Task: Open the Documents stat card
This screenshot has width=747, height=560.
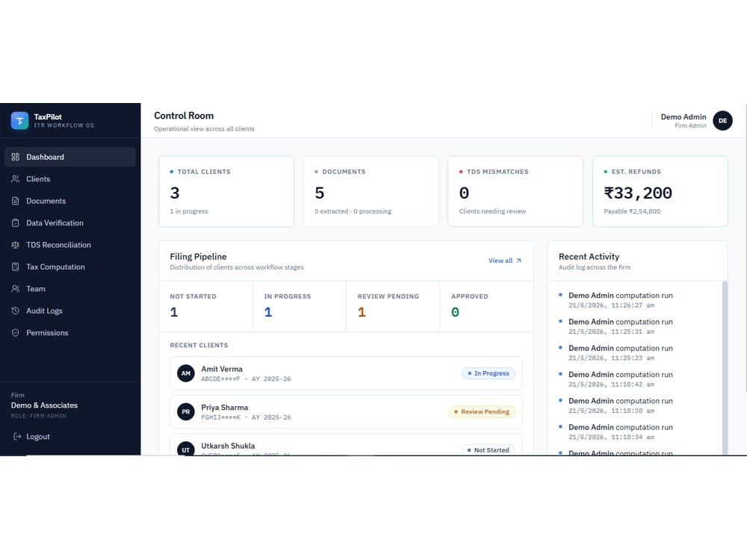Action: click(x=371, y=191)
